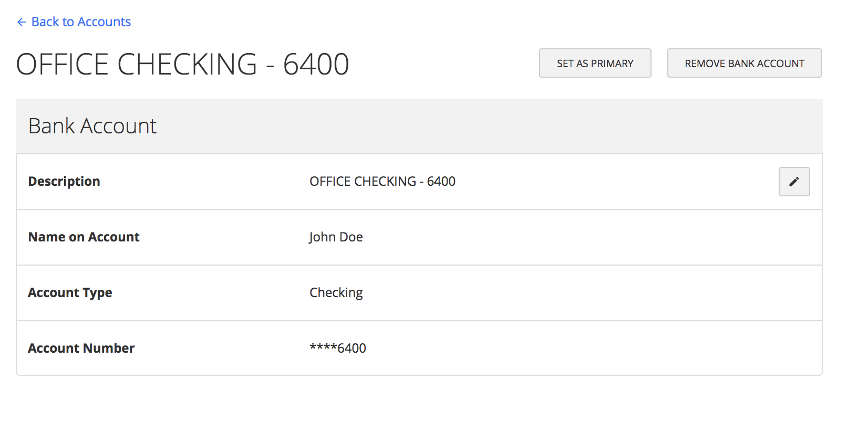The width and height of the screenshot is (868, 422).
Task: Select the Account Type row
Action: tap(70, 293)
